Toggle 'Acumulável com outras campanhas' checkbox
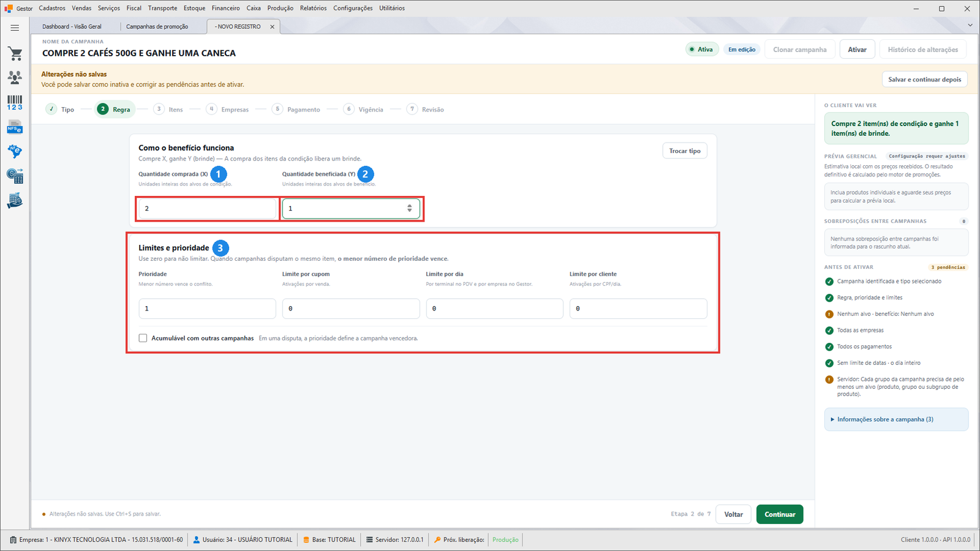 tap(143, 338)
